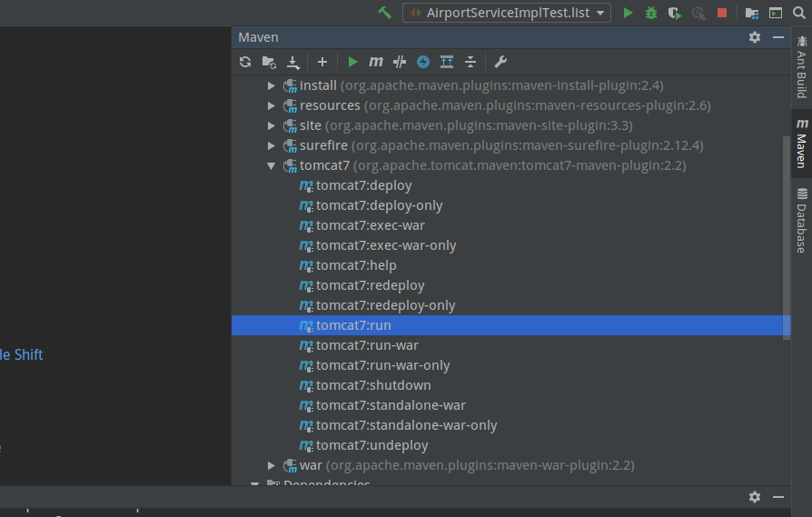Screen dimensions: 812x517
Task: Click the Maven tree vertical scrollbar
Action: click(787, 237)
